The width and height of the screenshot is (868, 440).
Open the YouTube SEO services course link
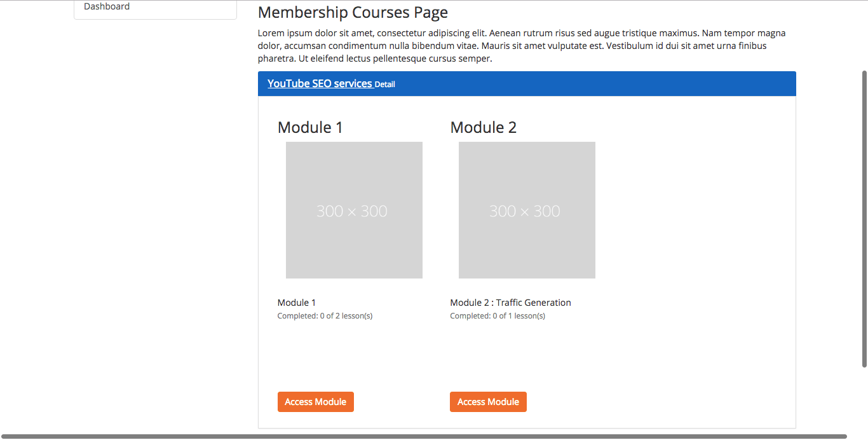point(320,83)
